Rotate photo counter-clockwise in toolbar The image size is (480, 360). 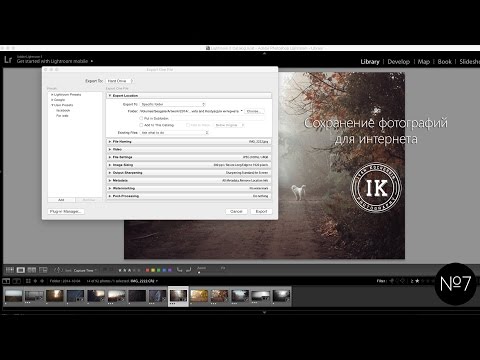tap(179, 270)
